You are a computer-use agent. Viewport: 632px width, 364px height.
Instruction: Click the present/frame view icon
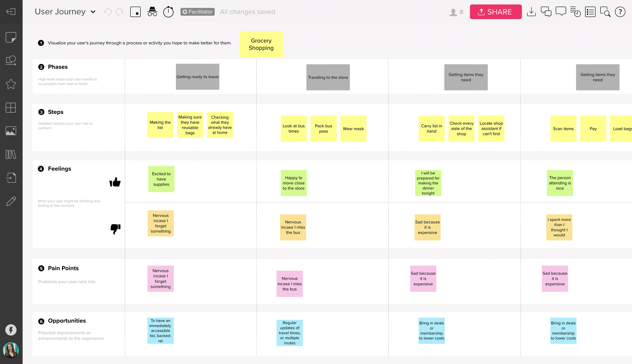click(x=136, y=12)
